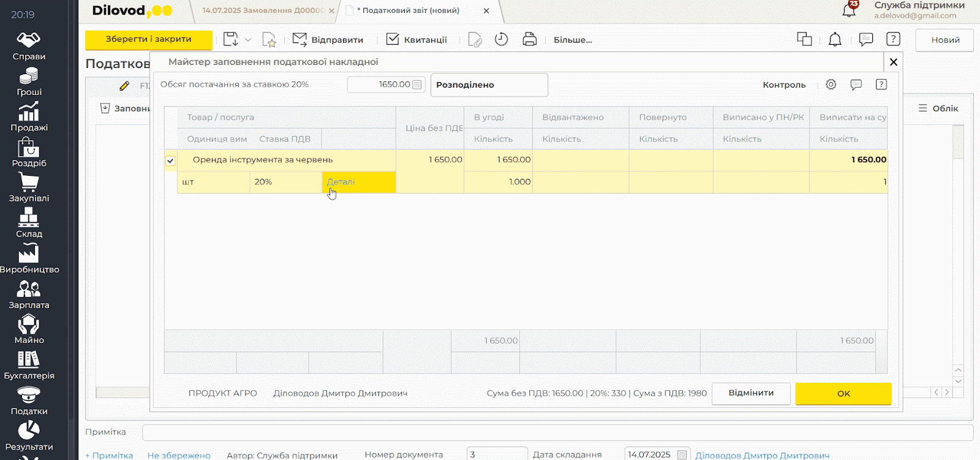Click the print icon in toolbar

[x=529, y=40]
